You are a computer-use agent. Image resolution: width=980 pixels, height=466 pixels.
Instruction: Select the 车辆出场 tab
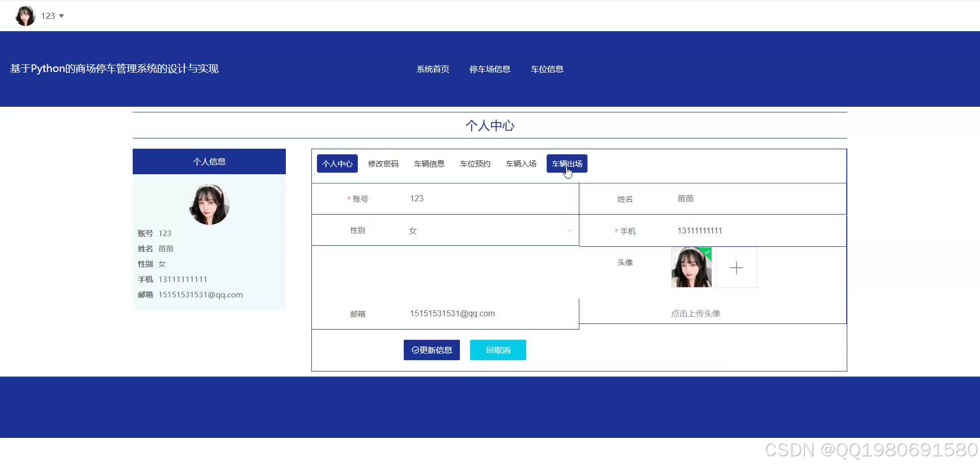coord(567,164)
